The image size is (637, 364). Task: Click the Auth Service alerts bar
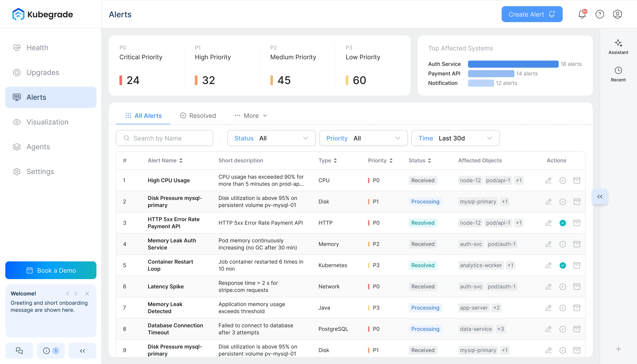coord(513,64)
